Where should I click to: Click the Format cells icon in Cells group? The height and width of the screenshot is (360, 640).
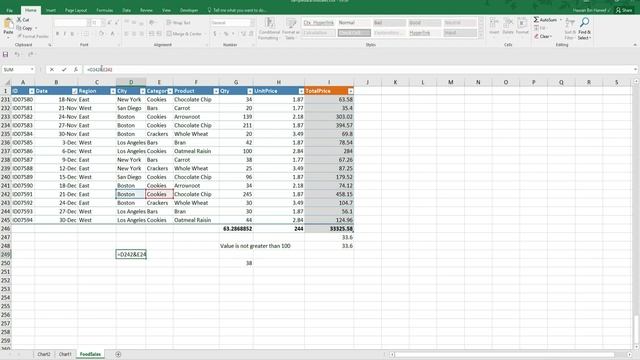(522, 26)
